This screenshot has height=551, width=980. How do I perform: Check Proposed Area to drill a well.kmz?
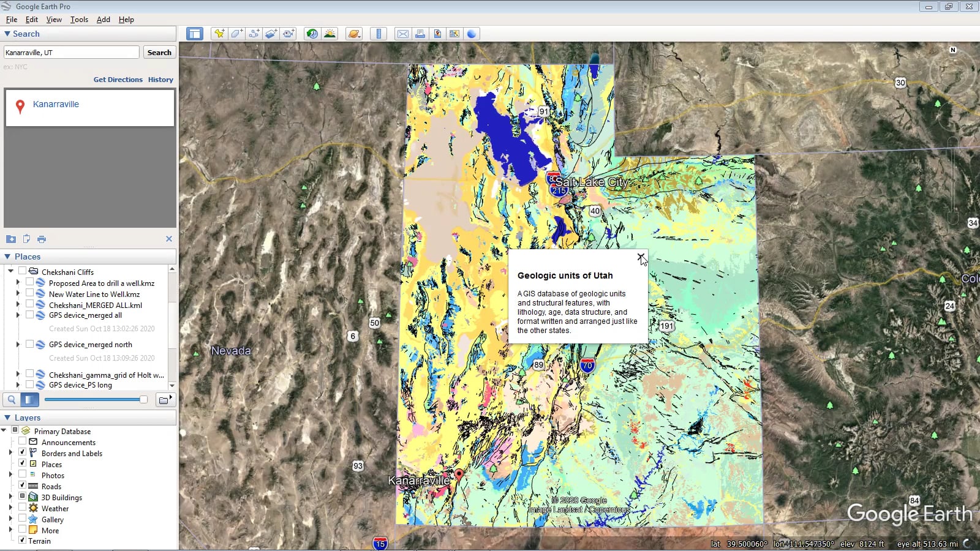[29, 282]
